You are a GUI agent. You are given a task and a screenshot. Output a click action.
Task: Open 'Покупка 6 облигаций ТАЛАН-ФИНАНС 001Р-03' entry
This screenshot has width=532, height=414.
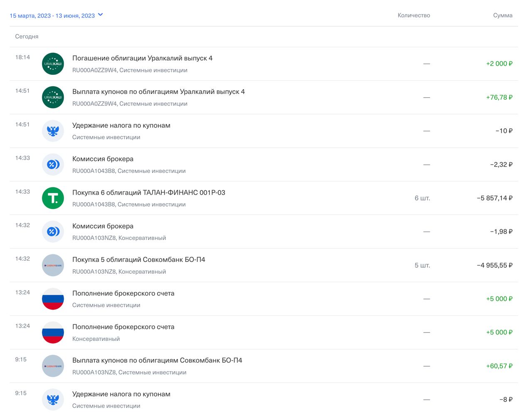click(x=148, y=192)
